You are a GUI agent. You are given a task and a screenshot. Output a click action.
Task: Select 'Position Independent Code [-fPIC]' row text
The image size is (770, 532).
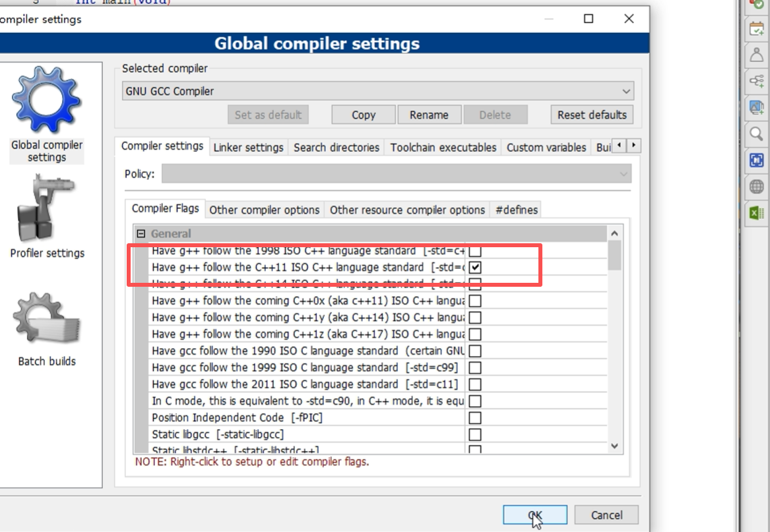click(237, 418)
